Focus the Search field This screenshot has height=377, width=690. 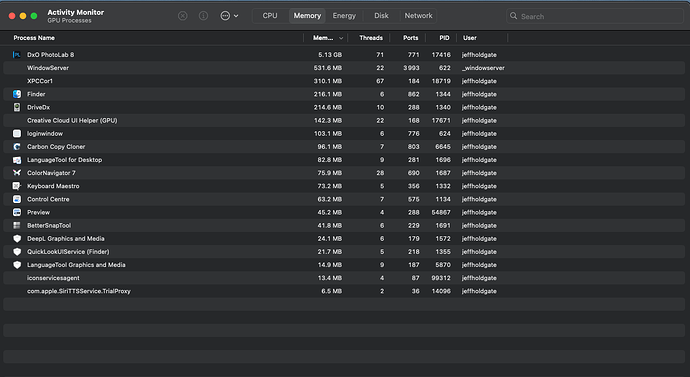595,16
